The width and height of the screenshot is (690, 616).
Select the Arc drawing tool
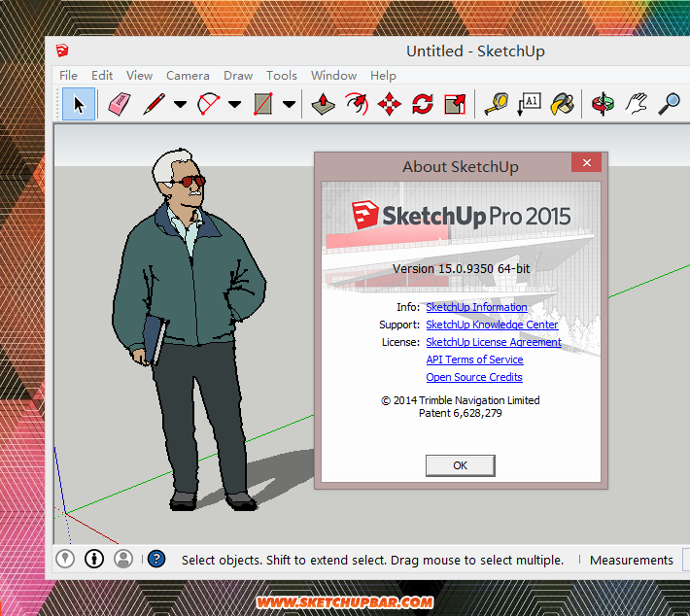(x=209, y=104)
